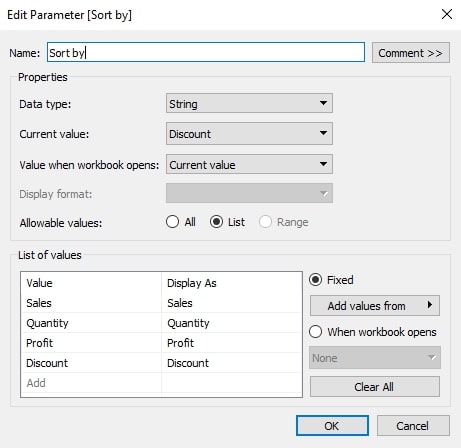Click the Clear All button
Screen dimensions: 461x448
[x=375, y=387]
